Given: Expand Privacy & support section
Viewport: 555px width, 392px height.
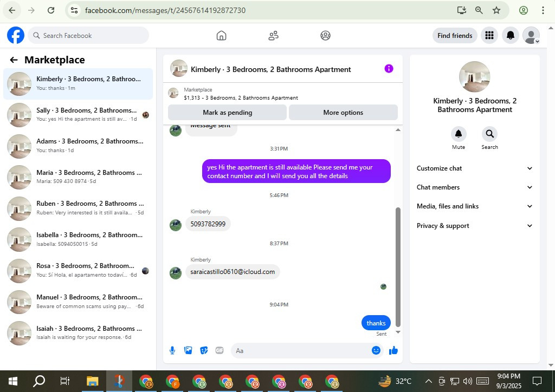Looking at the screenshot, I should [474, 226].
